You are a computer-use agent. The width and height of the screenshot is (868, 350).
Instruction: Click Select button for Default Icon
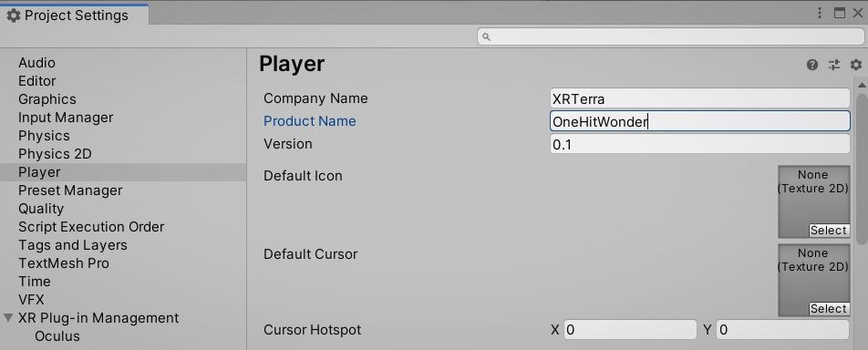pyautogui.click(x=828, y=231)
